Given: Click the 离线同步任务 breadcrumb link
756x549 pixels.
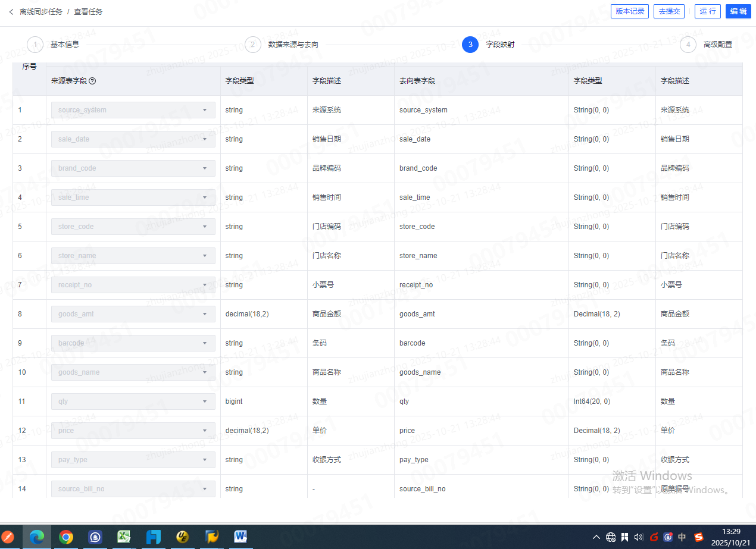Looking at the screenshot, I should click(x=40, y=12).
